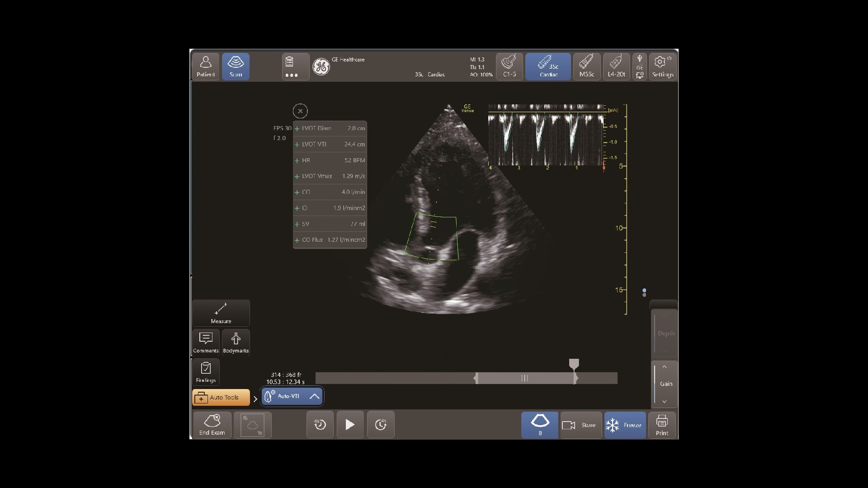Open the Bodymarks tool
Screen dimensions: 868x488
pos(236,343)
